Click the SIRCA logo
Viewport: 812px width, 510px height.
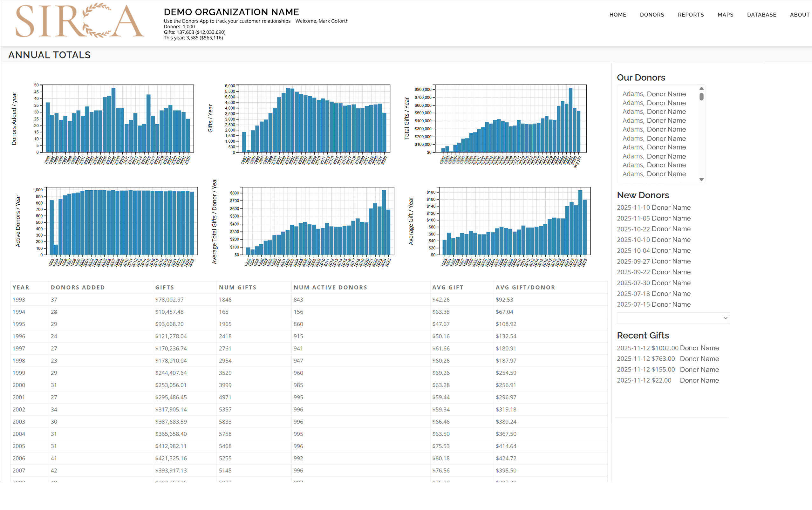(x=79, y=21)
